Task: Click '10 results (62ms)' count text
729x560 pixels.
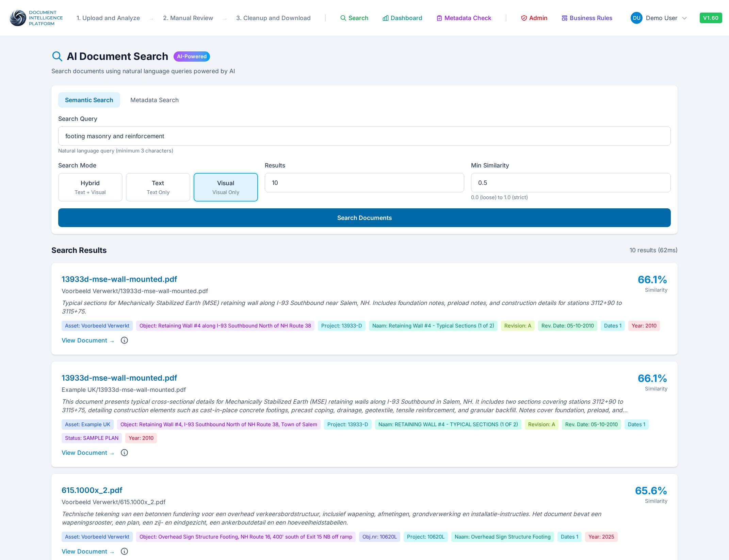Action: coord(653,250)
